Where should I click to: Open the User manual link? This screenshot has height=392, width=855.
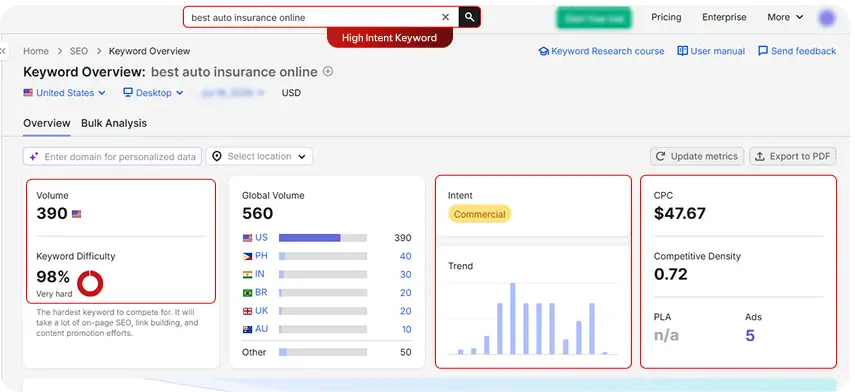pyautogui.click(x=711, y=51)
